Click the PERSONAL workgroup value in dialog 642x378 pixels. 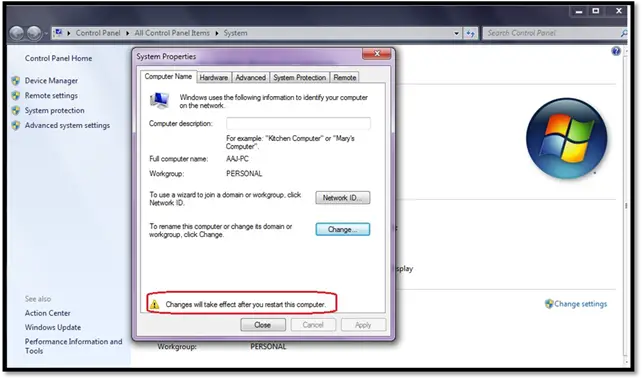click(244, 174)
